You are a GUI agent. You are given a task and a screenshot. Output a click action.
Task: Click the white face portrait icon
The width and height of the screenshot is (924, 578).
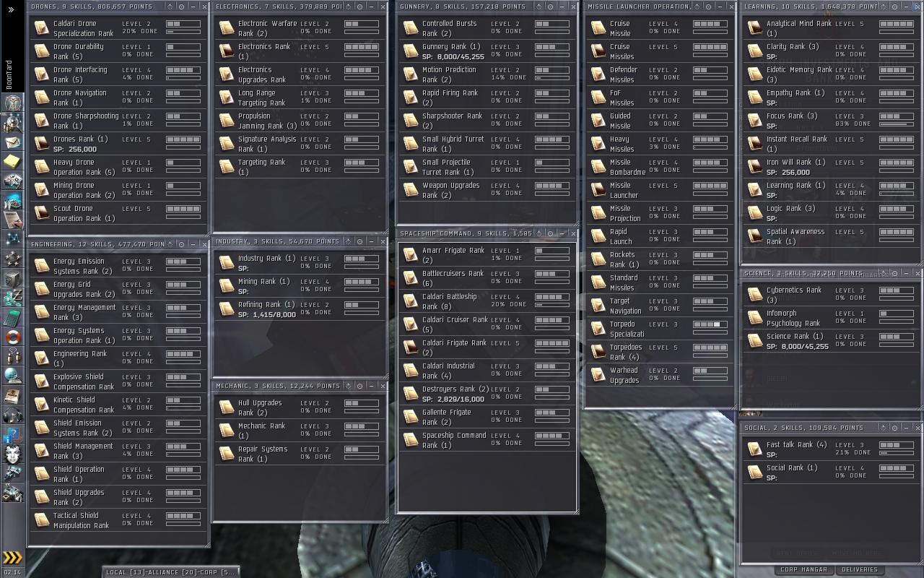[12, 454]
